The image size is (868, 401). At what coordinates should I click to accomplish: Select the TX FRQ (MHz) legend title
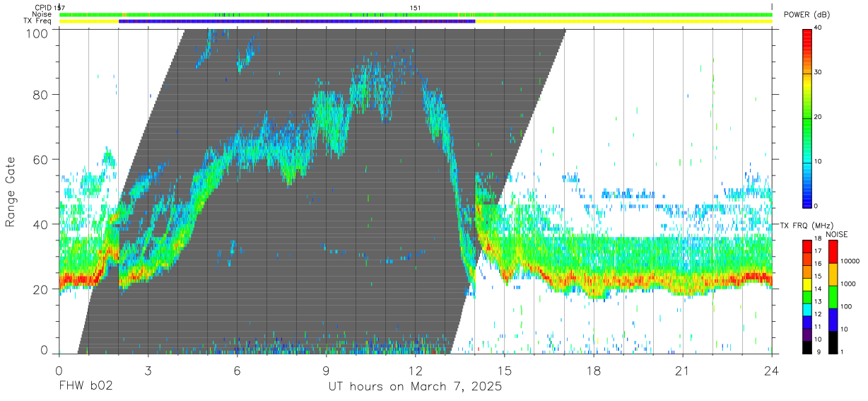click(x=807, y=226)
